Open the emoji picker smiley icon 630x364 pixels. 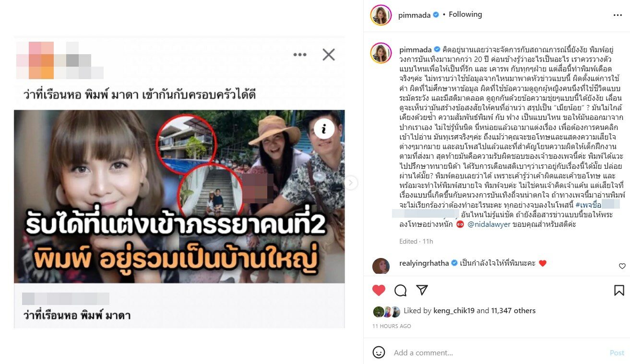[x=379, y=352]
